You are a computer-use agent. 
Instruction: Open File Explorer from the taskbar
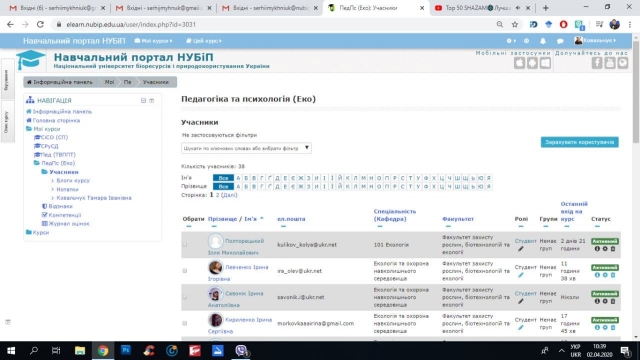click(80, 350)
